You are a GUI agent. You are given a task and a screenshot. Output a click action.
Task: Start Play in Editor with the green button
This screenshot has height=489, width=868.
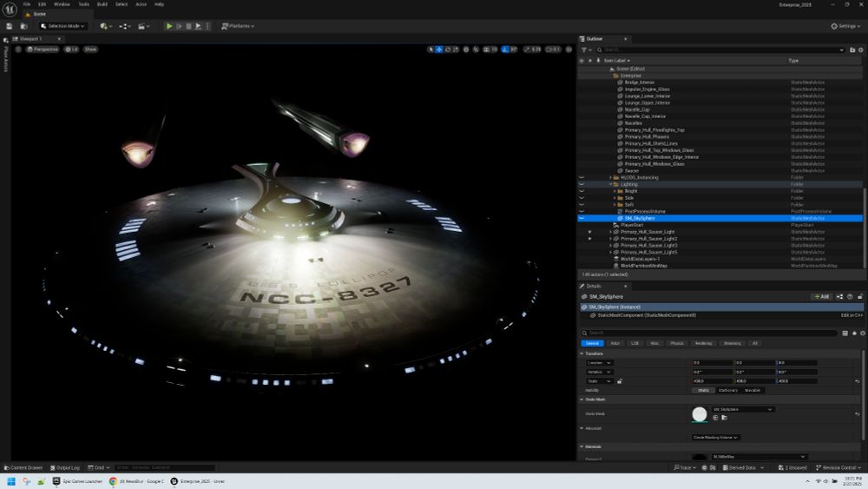click(169, 26)
